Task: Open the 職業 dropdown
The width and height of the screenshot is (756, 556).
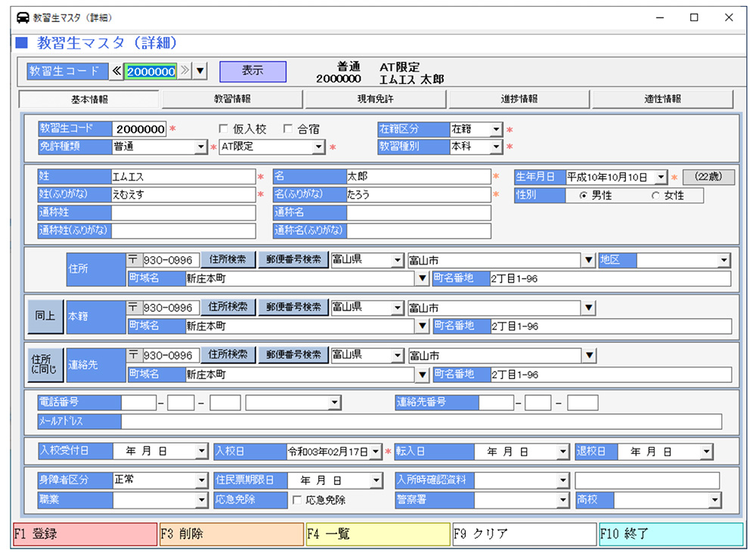Action: [x=202, y=500]
